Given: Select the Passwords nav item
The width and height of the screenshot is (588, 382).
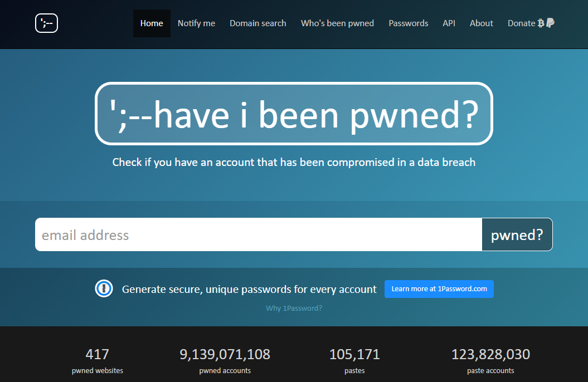Looking at the screenshot, I should point(409,23).
